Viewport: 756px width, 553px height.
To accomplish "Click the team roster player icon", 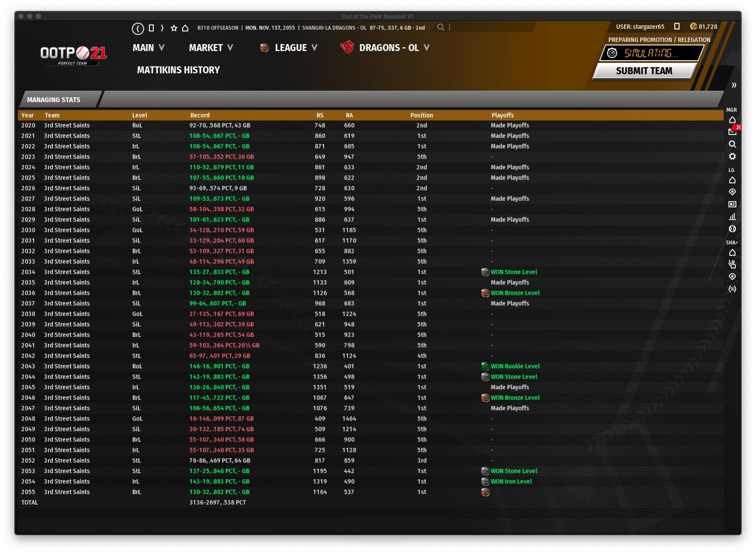I will pyautogui.click(x=732, y=264).
